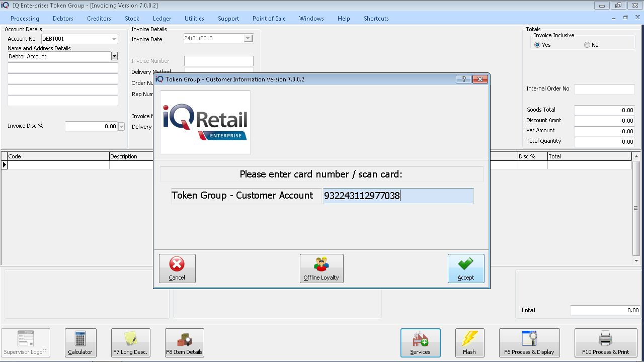Expand the Debtor Account dropdown arrow
This screenshot has height=362, width=644.
pyautogui.click(x=114, y=56)
